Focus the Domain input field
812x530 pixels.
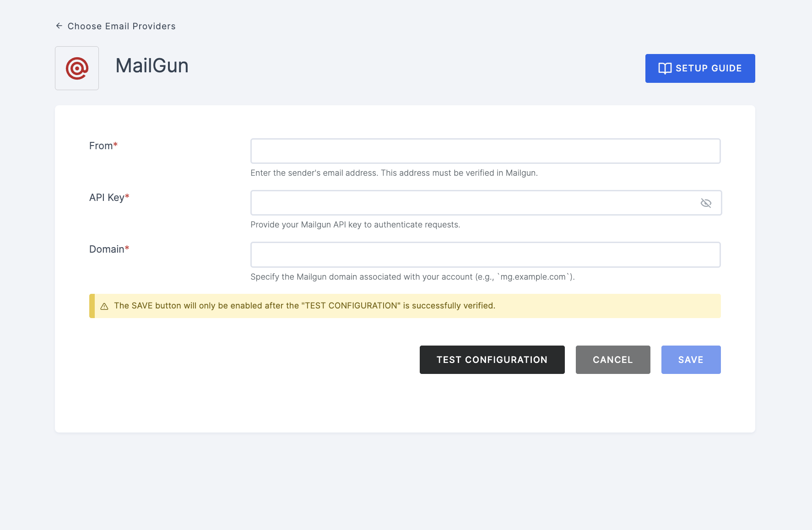coord(485,254)
